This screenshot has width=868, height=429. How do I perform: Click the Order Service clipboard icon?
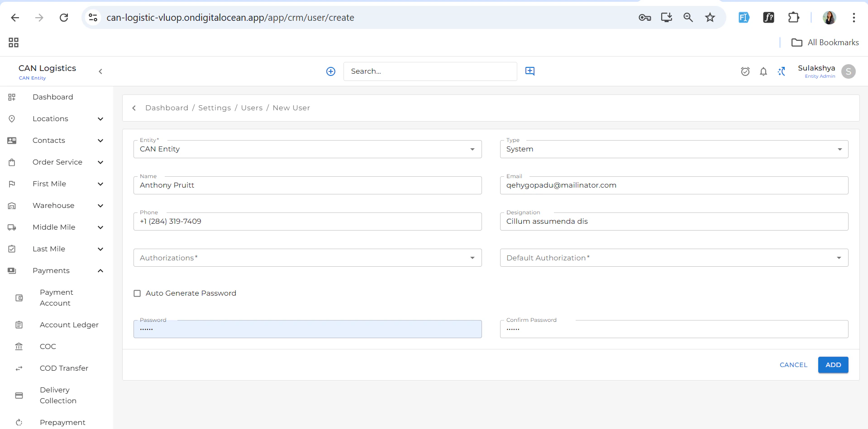click(12, 162)
